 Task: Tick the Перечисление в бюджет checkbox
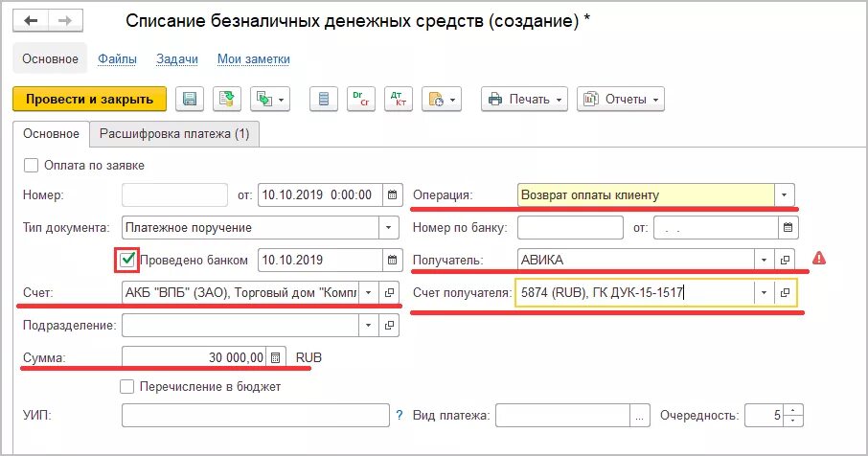pos(126,387)
